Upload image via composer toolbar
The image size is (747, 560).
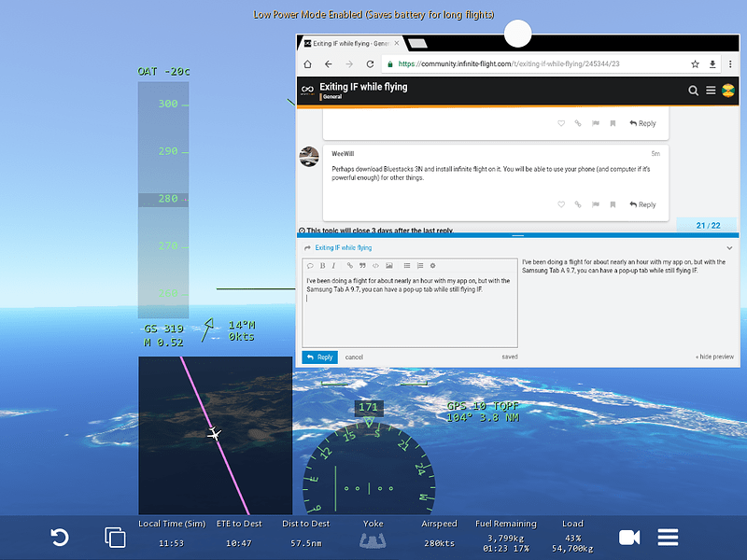point(389,266)
